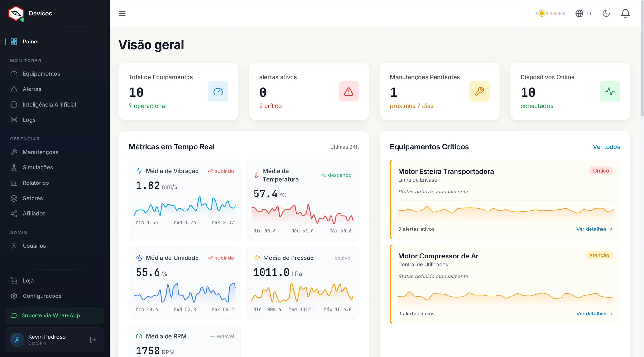Choose the green theme color dot

pyautogui.click(x=547, y=14)
